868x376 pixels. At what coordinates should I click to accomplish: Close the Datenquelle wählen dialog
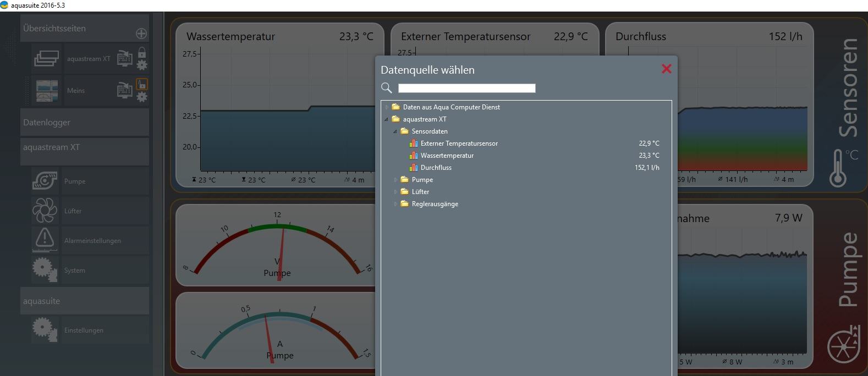667,69
